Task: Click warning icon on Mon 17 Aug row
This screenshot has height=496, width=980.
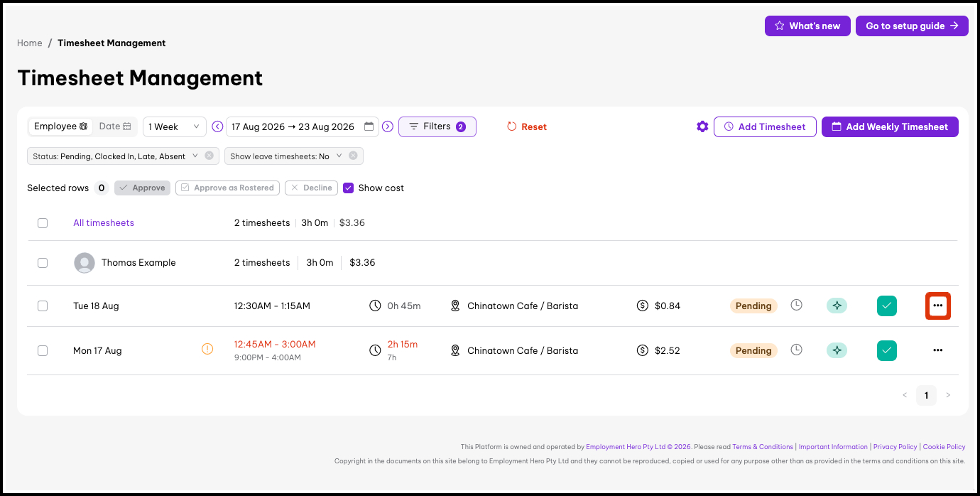Action: [x=207, y=349]
